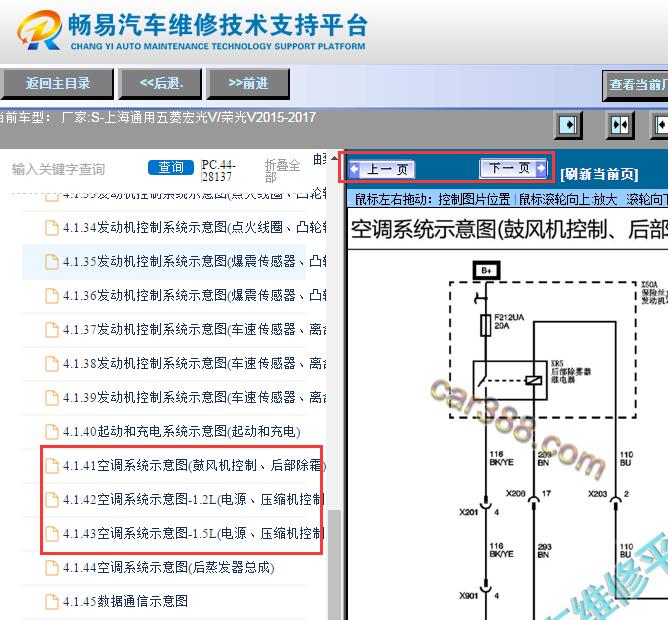Click the single right-arrow panel layout icon
This screenshot has height=620, width=668.
pyautogui.click(x=568, y=125)
